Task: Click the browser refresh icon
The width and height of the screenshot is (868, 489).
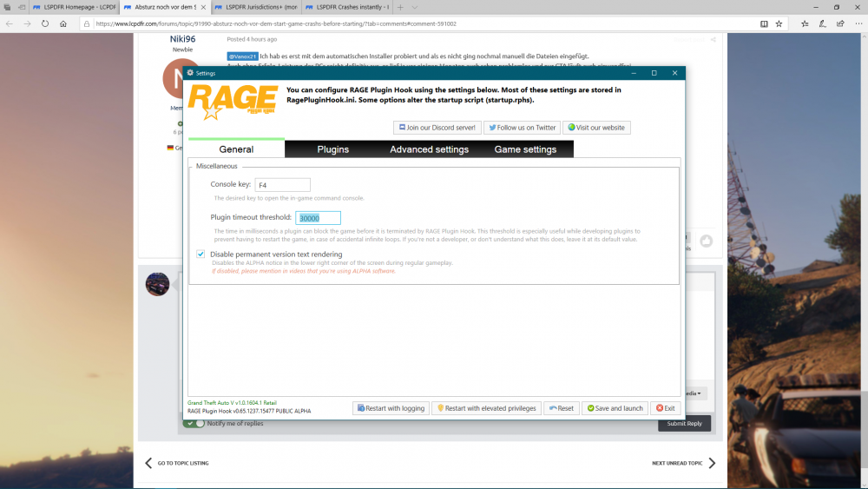Action: point(45,23)
